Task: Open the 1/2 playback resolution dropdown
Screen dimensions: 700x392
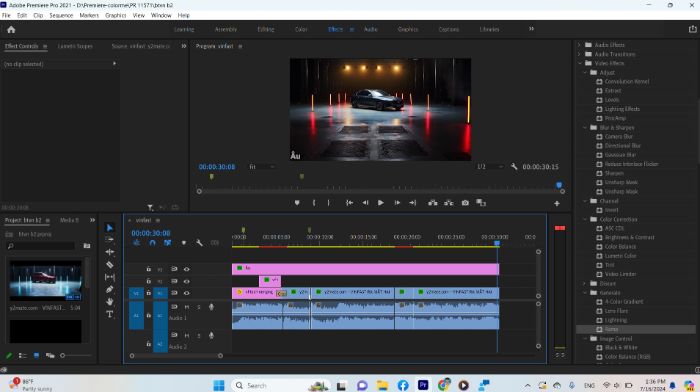Action: coord(490,167)
